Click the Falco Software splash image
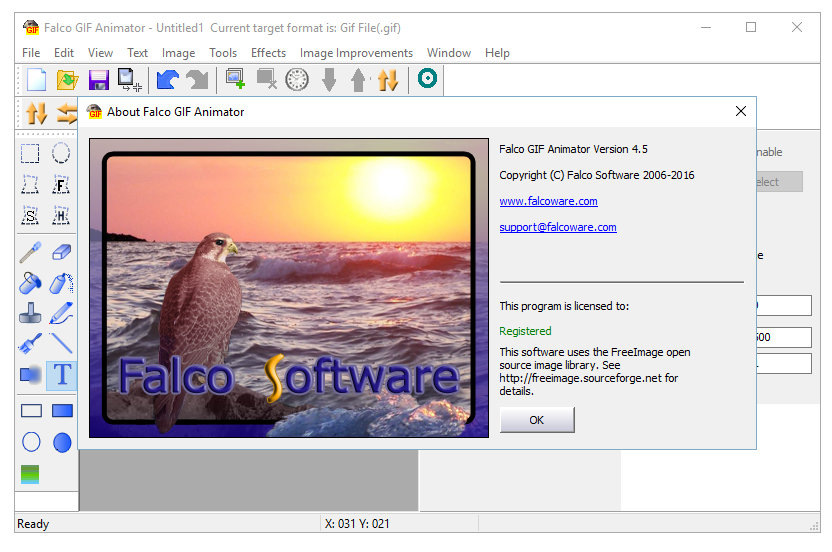 pos(289,288)
